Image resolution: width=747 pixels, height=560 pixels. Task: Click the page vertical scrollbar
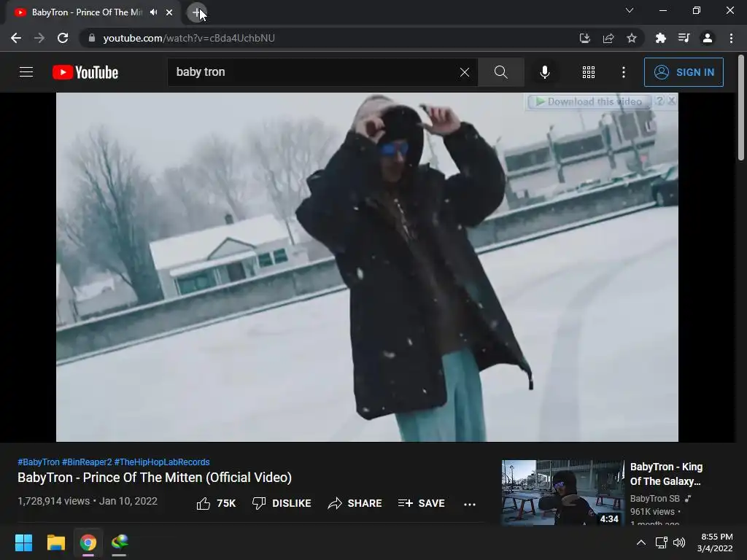741,107
